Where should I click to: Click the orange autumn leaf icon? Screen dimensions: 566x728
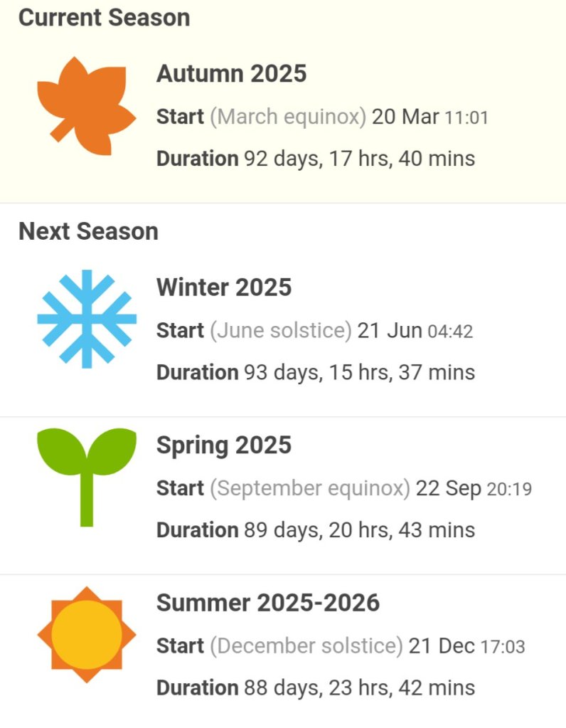[x=87, y=106]
